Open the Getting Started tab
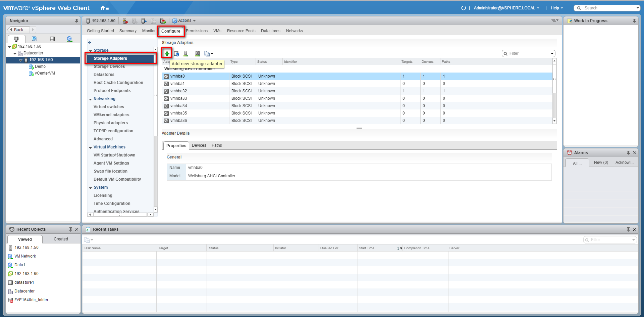The image size is (644, 317). [100, 31]
